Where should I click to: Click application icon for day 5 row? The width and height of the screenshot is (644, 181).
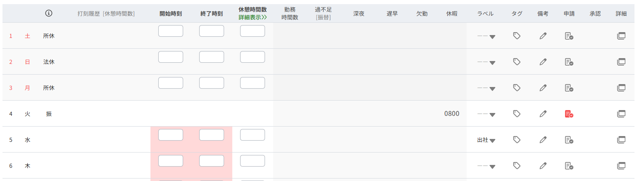(x=569, y=140)
